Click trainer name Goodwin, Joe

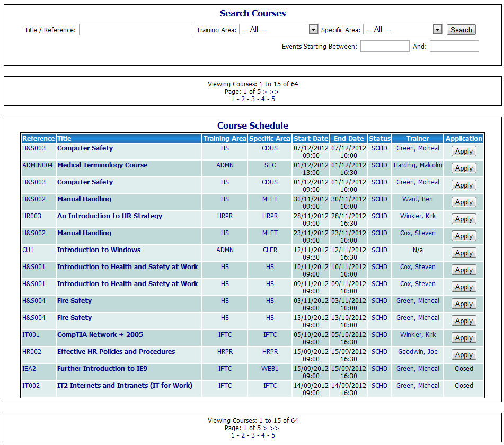click(x=418, y=352)
